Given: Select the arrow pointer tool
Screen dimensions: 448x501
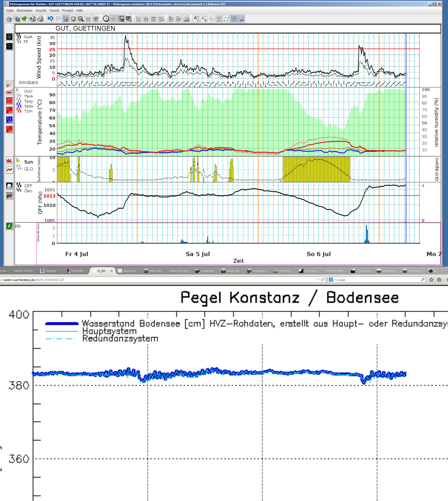Looking at the screenshot, I should click(x=66, y=19).
